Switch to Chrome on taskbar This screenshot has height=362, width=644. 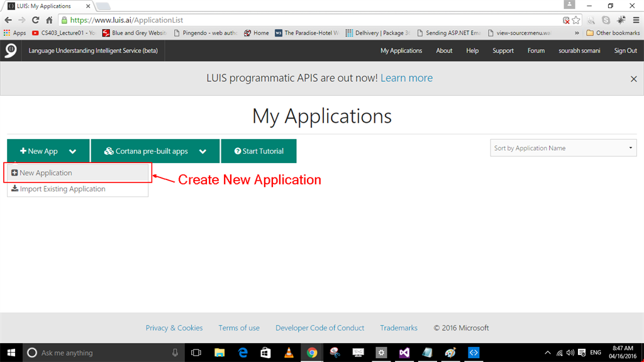[x=312, y=353]
